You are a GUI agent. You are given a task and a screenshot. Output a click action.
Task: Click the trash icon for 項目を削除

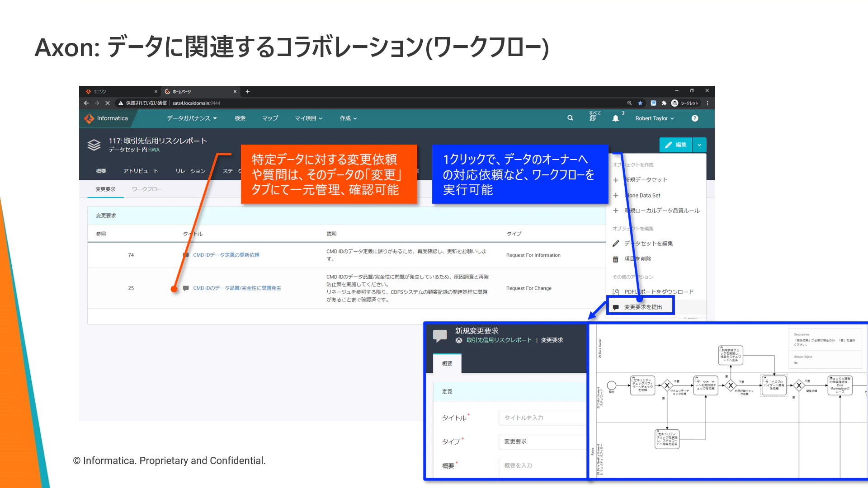[615, 259]
